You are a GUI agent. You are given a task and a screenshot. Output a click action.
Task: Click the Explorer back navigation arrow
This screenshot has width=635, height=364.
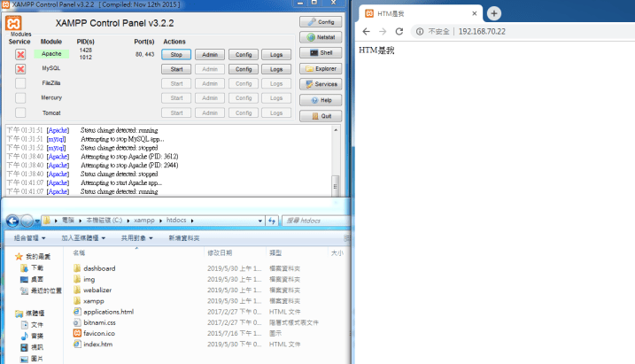(13, 221)
